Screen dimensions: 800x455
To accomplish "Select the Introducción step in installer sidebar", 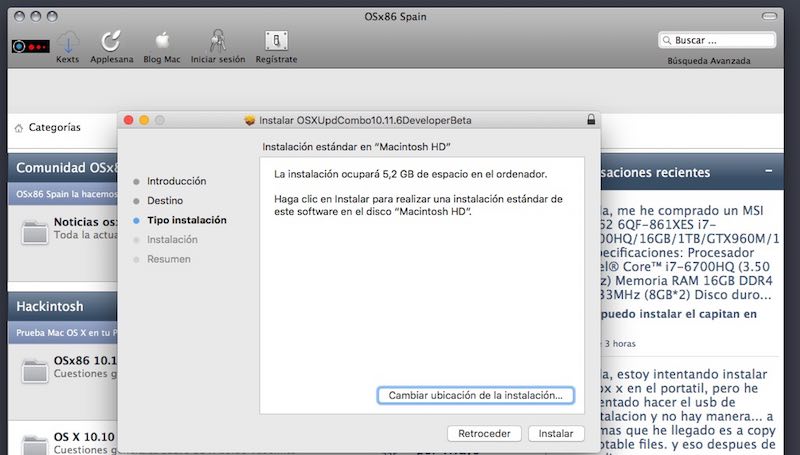I will pyautogui.click(x=177, y=181).
